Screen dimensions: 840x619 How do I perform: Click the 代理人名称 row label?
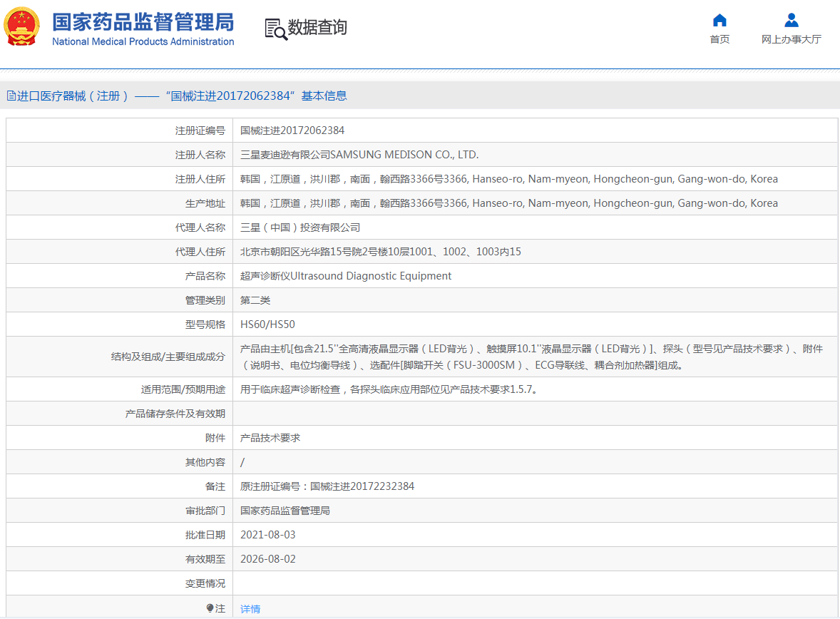pos(200,227)
